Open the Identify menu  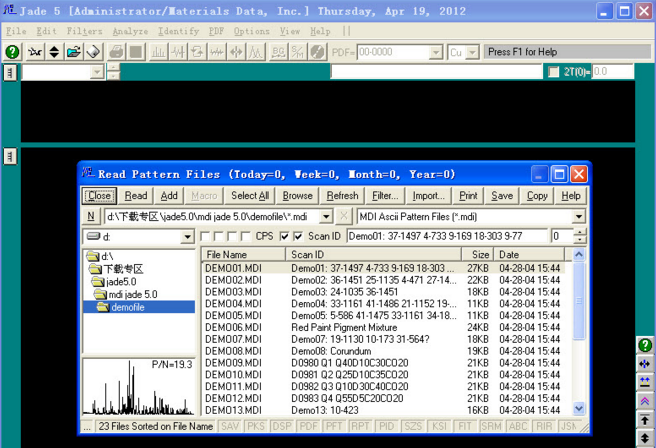coord(178,31)
